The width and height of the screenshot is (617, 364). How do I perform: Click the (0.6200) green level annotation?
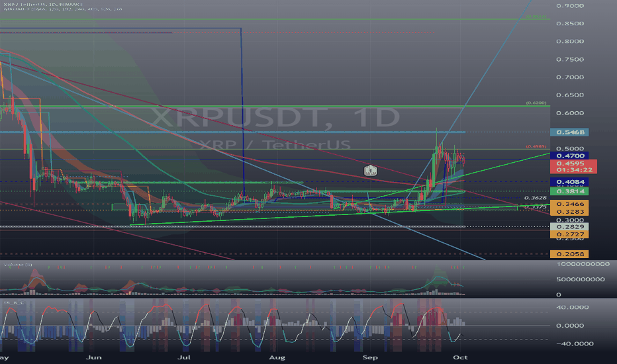[536, 103]
